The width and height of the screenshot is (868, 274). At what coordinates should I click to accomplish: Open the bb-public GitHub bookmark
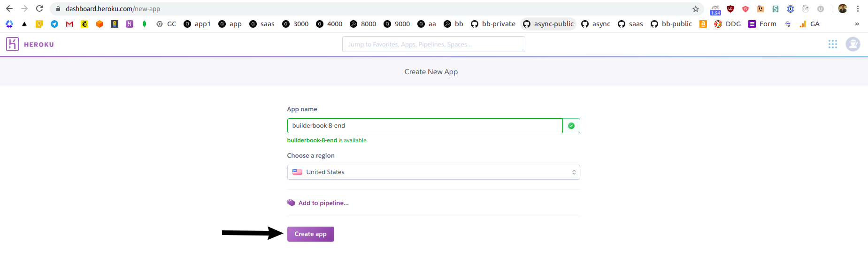(671, 24)
